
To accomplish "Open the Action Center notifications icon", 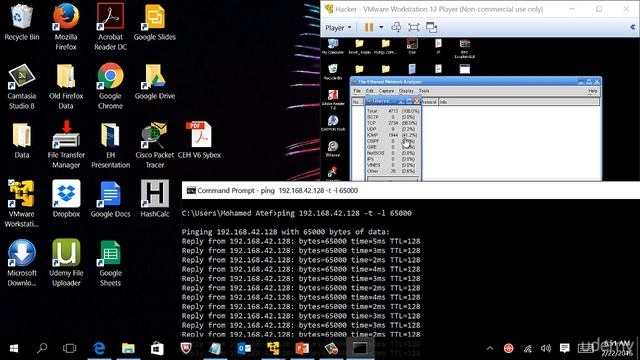I will click(564, 348).
